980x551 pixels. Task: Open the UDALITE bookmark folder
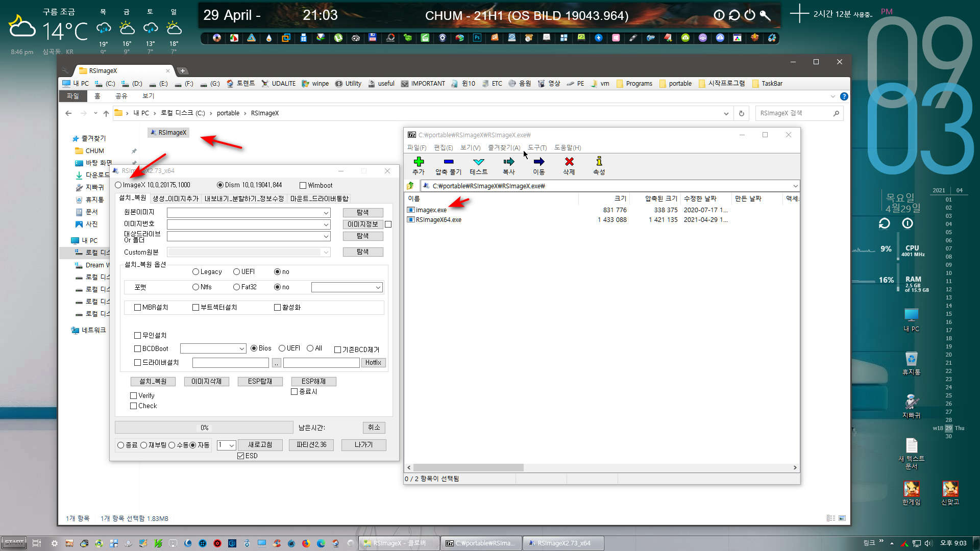pyautogui.click(x=278, y=83)
